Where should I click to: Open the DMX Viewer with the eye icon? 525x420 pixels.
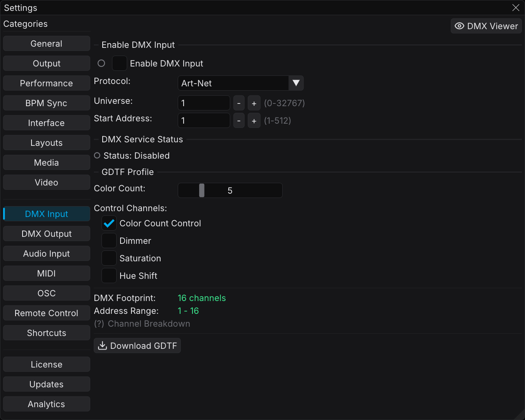pos(486,26)
